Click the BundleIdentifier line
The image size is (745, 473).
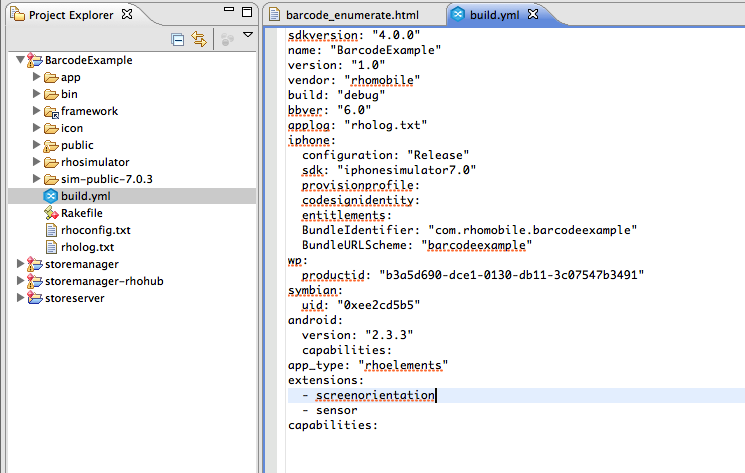pyautogui.click(x=469, y=230)
